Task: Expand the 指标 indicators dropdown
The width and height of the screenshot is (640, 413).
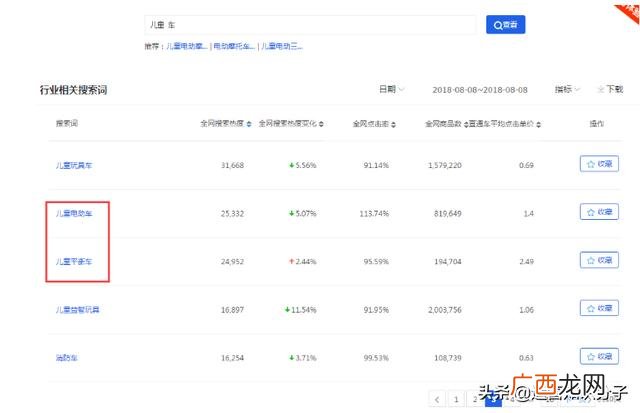Action: (567, 89)
